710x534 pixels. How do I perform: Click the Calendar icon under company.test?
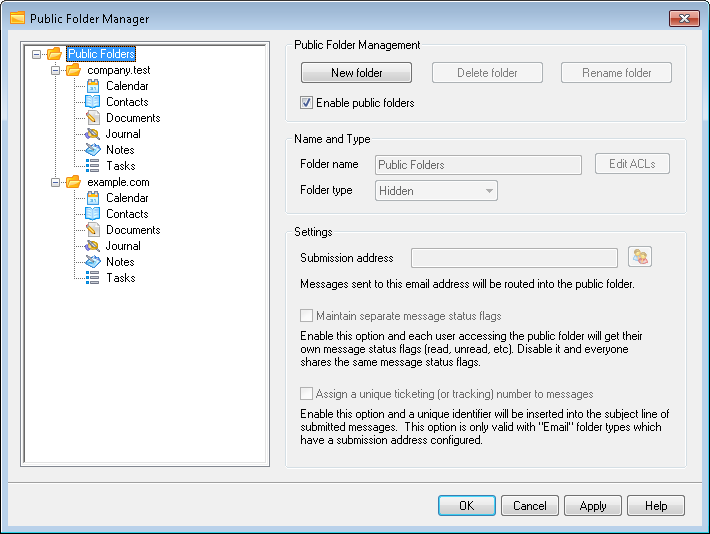pos(93,86)
